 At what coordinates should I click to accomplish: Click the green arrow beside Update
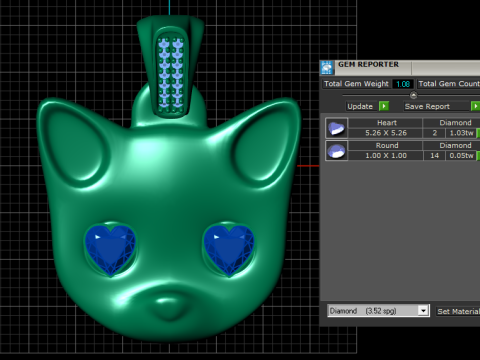point(384,106)
